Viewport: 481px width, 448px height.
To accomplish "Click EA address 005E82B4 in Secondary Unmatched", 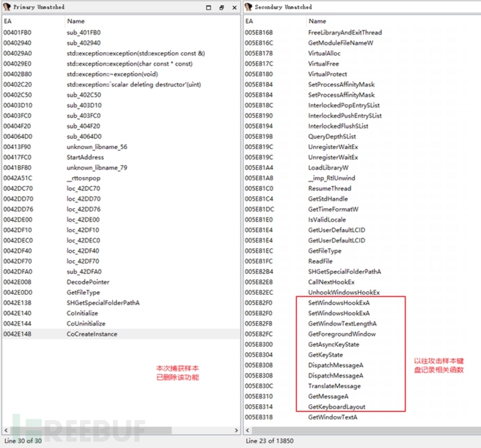I will point(259,272).
